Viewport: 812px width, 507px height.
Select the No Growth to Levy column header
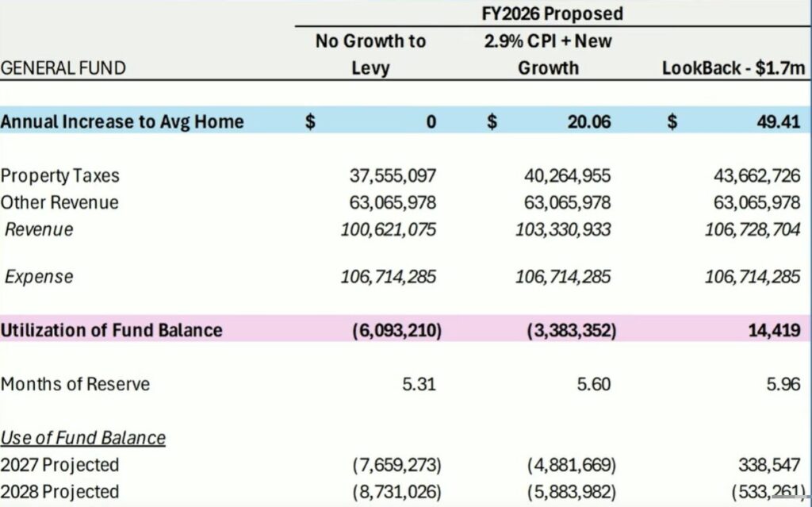370,54
